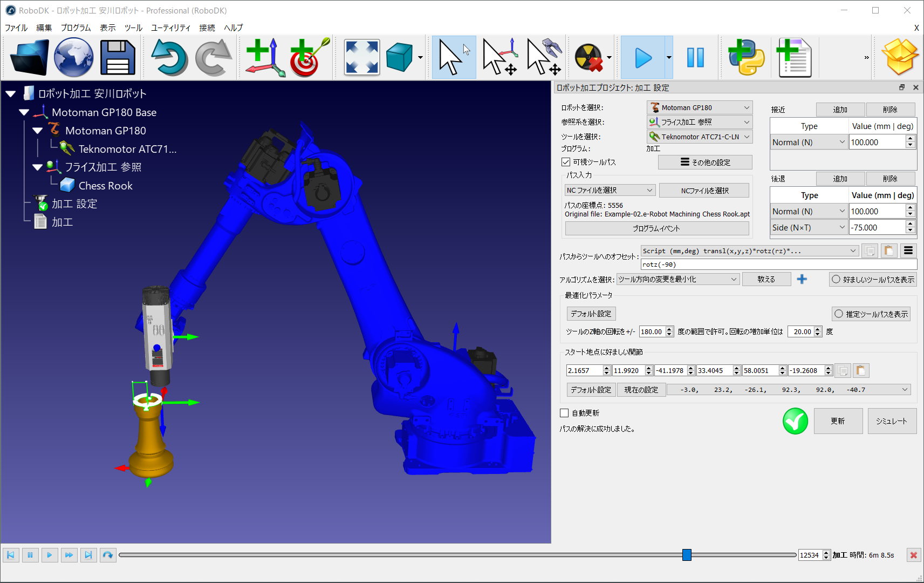924x583 pixels.
Task: Fit all items in view icon
Action: (362, 57)
